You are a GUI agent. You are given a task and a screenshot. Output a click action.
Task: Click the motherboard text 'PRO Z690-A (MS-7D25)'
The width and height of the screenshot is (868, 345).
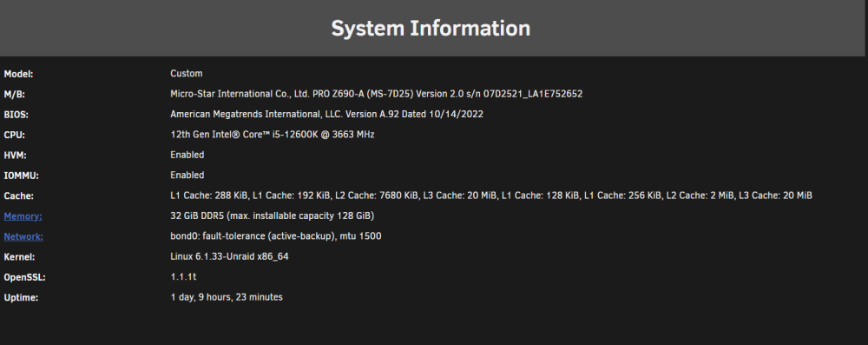(363, 94)
